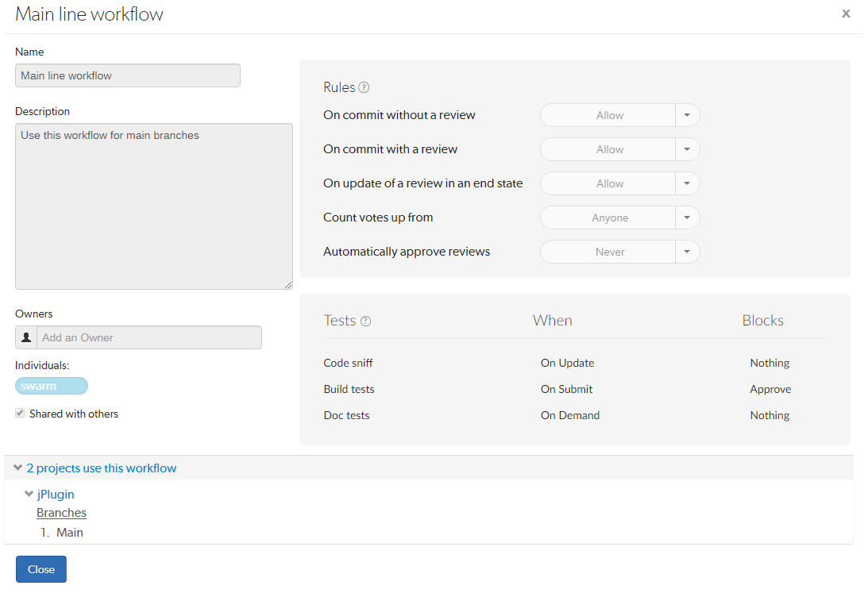Viewport: 868px width, 593px height.
Task: Select the Main branch entry
Action: [x=71, y=532]
